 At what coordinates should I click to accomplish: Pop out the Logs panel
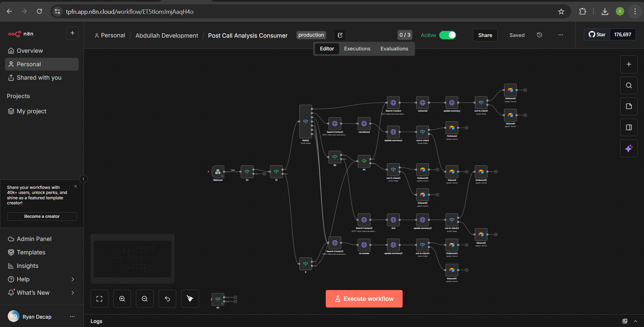pos(625,321)
